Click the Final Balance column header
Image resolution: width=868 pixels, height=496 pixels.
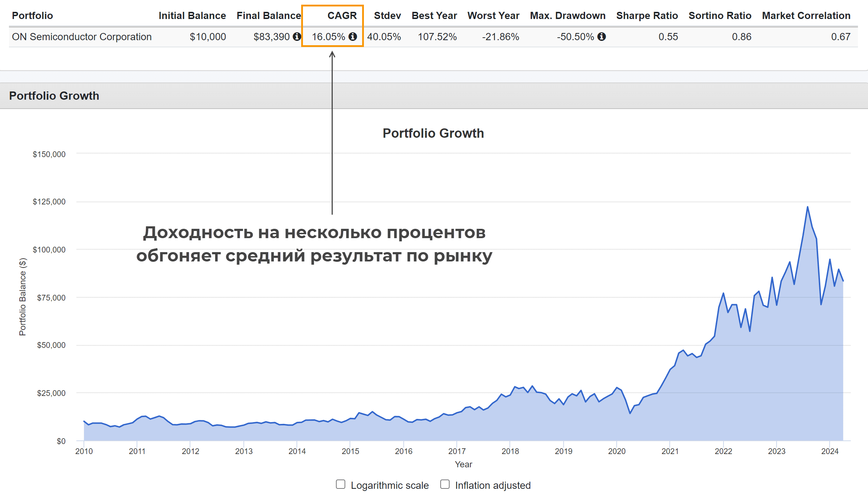pyautogui.click(x=269, y=16)
